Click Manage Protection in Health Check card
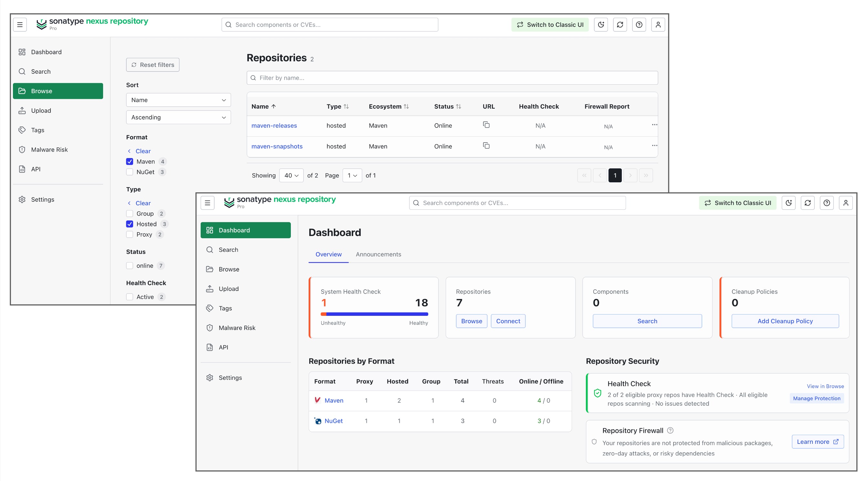Viewport: 868px width, 481px height. (817, 399)
